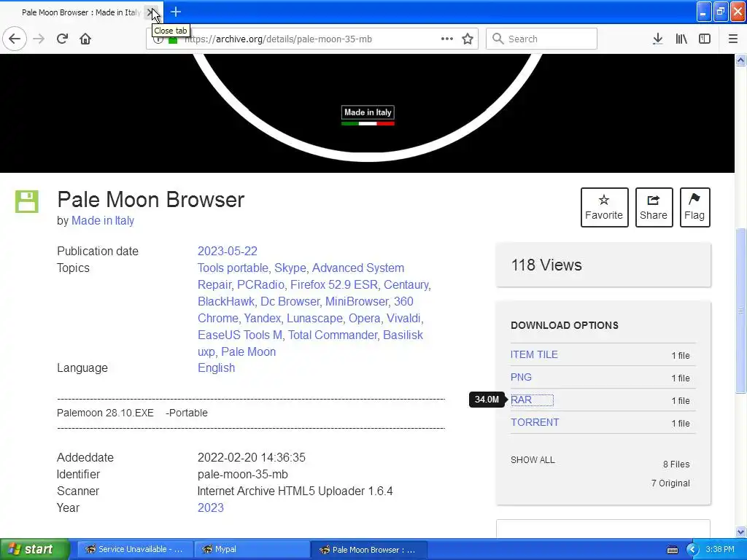This screenshot has width=747, height=560.
Task: Open the MiniBrowser topic link
Action: tap(356, 301)
